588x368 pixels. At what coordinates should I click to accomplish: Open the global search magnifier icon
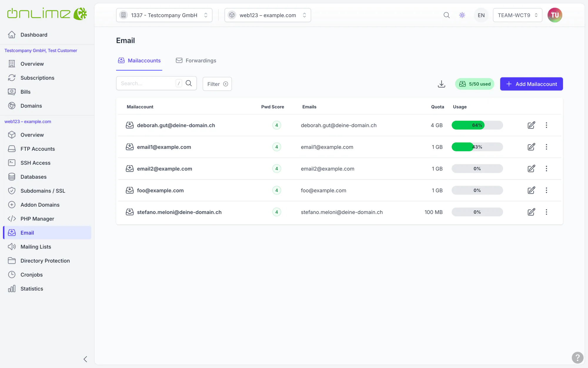point(447,15)
